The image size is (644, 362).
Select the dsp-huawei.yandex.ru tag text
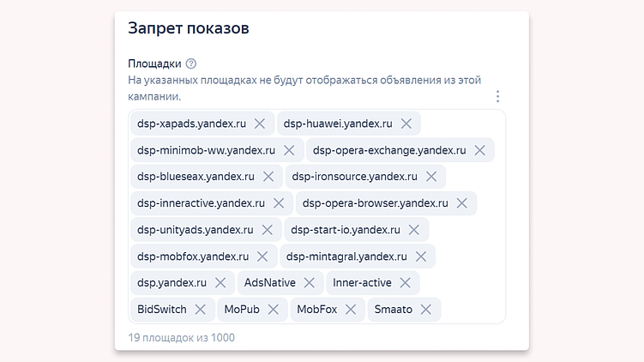pyautogui.click(x=338, y=124)
